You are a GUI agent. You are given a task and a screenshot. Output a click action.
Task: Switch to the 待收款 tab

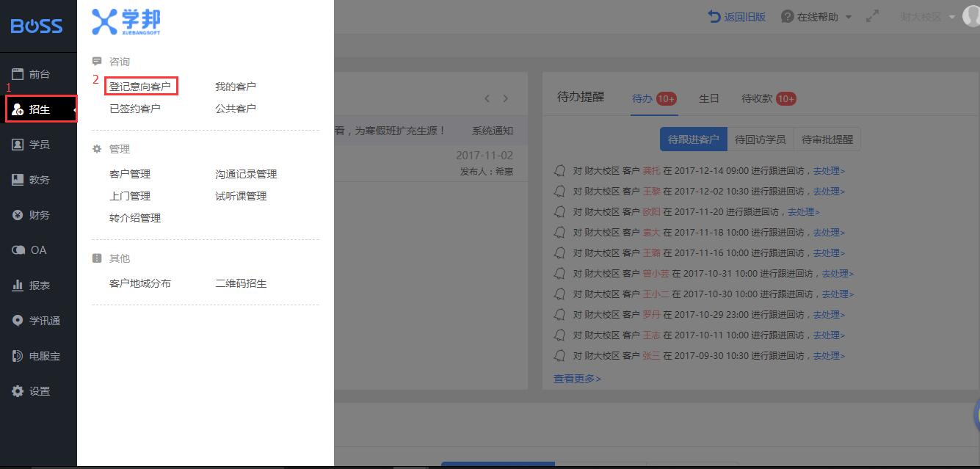[x=769, y=98]
